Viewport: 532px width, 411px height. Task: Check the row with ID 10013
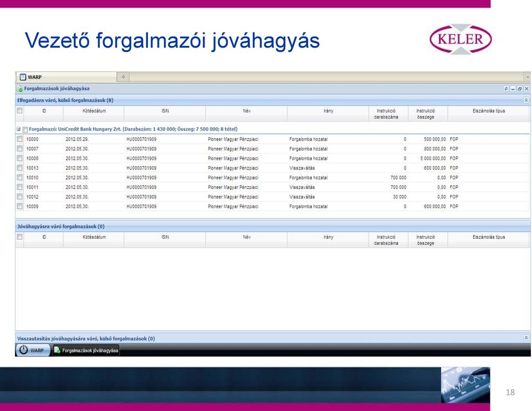click(20, 168)
